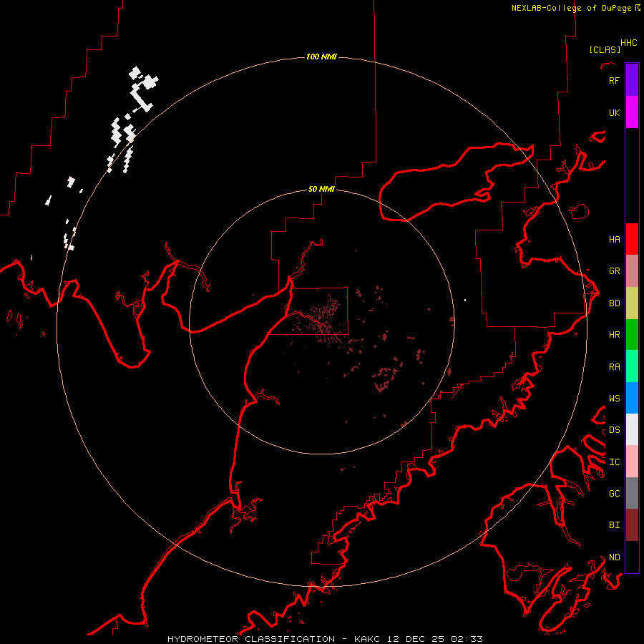644x644 pixels.
Task: Click the BI biological brown swatch
Action: [x=632, y=525]
